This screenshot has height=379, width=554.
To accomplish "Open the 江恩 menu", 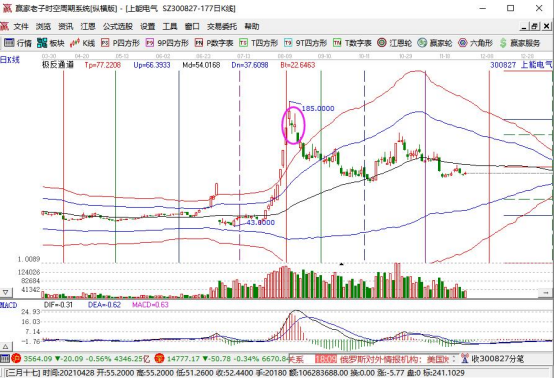I will tap(88, 26).
